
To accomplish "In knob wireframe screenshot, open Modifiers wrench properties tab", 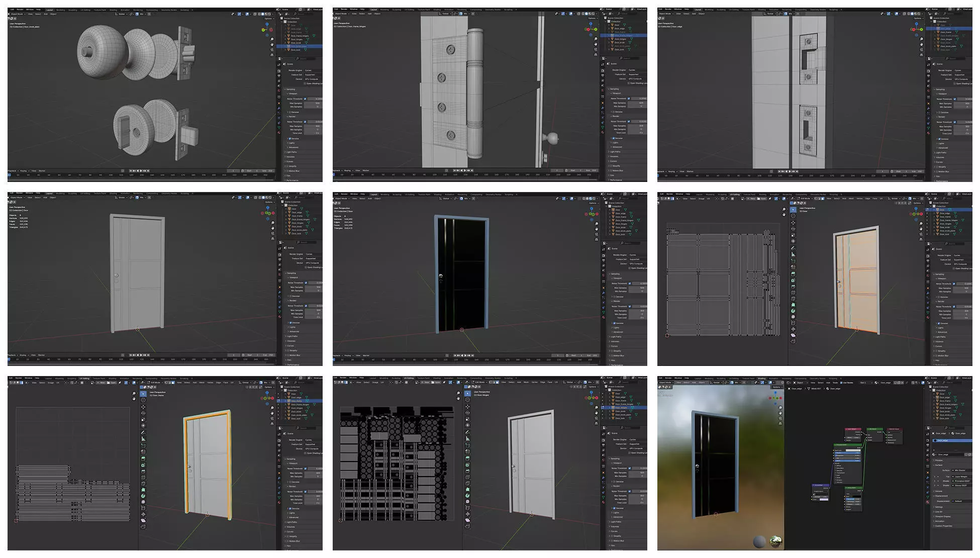I will [x=279, y=108].
